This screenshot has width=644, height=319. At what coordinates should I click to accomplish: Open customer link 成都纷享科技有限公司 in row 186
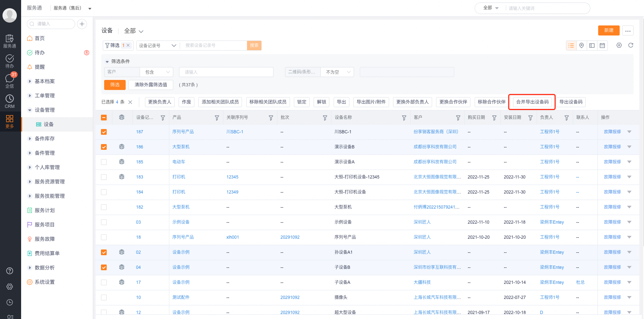pyautogui.click(x=435, y=147)
